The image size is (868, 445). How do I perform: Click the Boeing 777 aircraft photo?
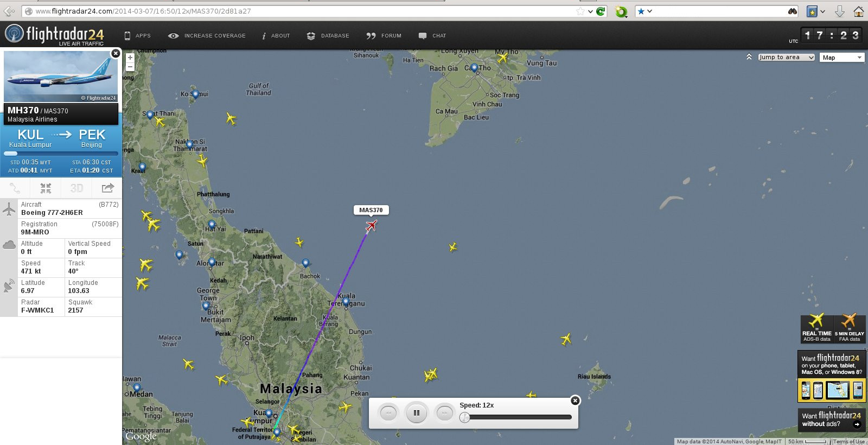pos(61,76)
